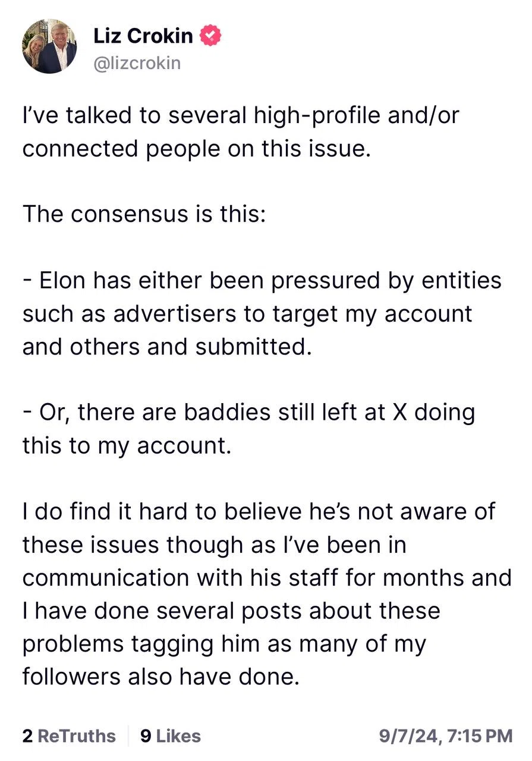Select the bullet beginning "- Elon has either"
532x761 pixels.
coord(262,313)
